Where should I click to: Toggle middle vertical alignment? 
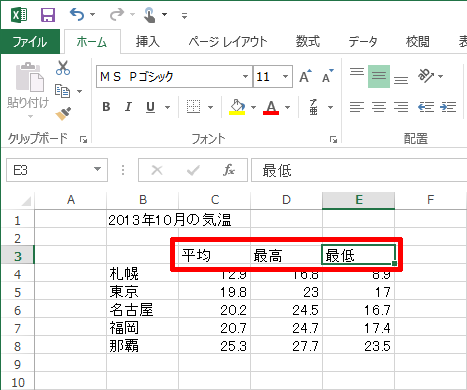pos(379,76)
